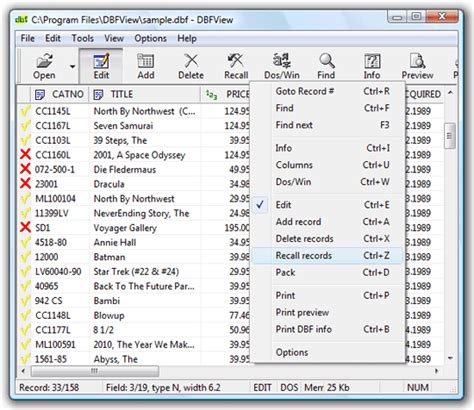Click the TITLE column header
The height and width of the screenshot is (410, 474).
pyautogui.click(x=144, y=94)
